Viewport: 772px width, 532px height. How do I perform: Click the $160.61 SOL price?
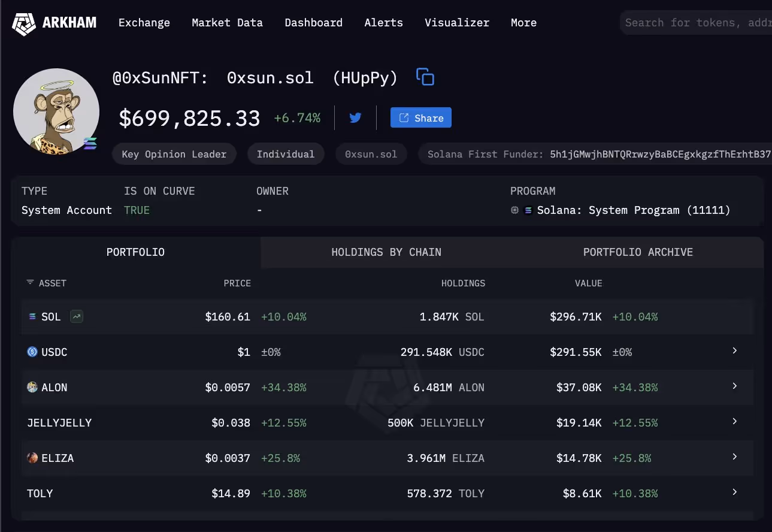click(x=228, y=317)
